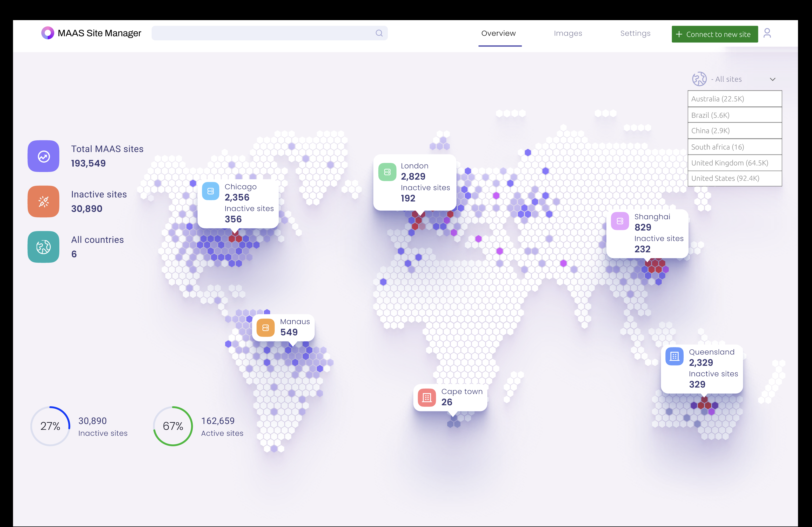
Task: Click the Manaus orange server icon
Action: pos(266,328)
